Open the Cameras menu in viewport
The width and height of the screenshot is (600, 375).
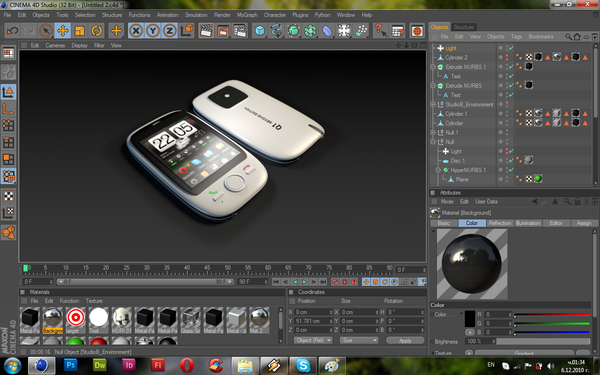pos(55,45)
